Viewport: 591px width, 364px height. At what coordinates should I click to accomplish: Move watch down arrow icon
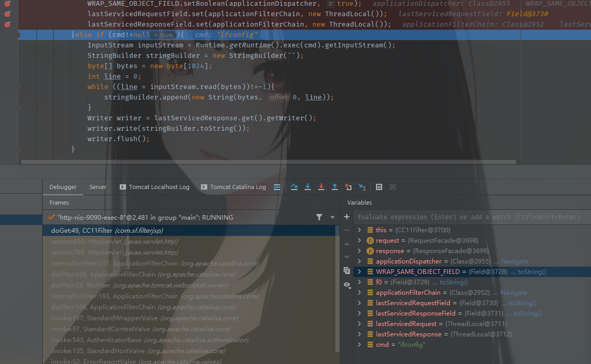(x=347, y=257)
